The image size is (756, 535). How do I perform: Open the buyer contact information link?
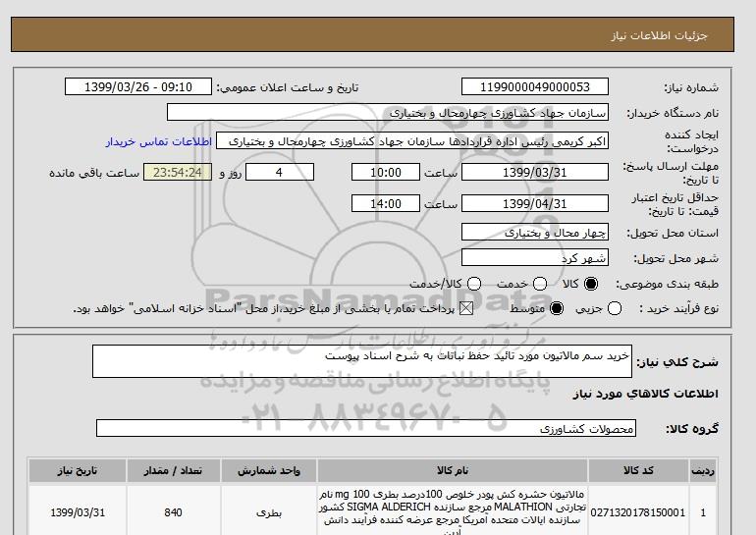tap(159, 141)
